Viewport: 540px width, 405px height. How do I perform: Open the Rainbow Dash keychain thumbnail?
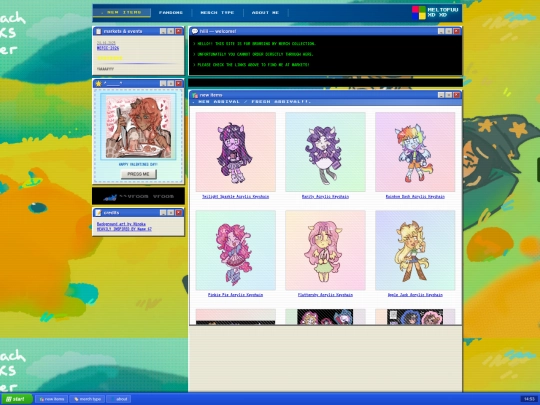pos(415,152)
